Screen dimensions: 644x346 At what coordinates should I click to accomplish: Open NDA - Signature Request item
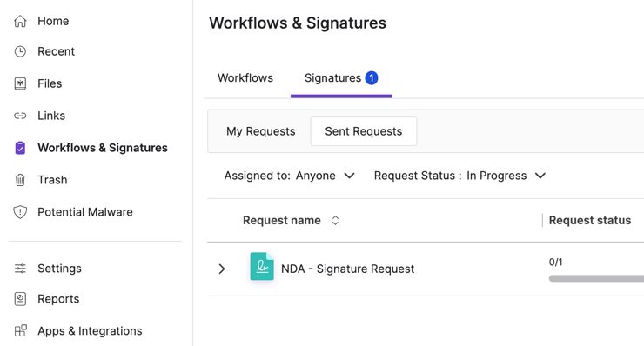pos(347,269)
